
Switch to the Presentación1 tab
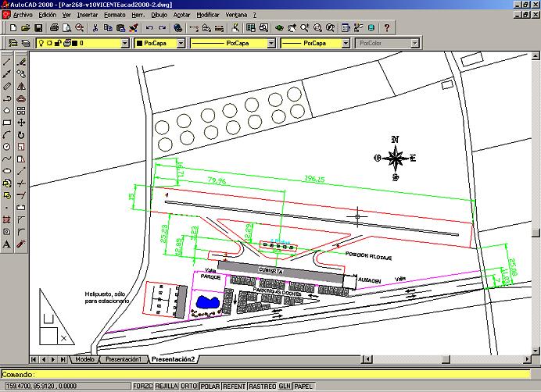point(123,359)
